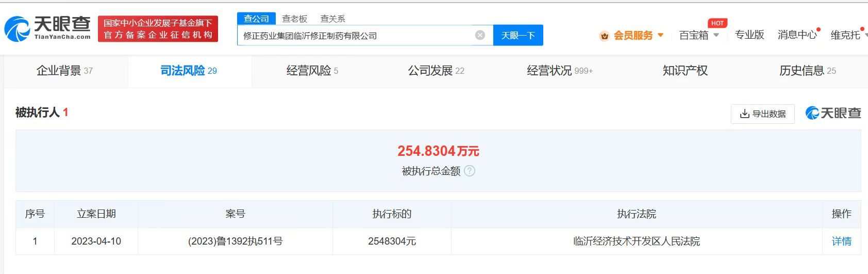Open the 企业背景 tab

[64, 71]
